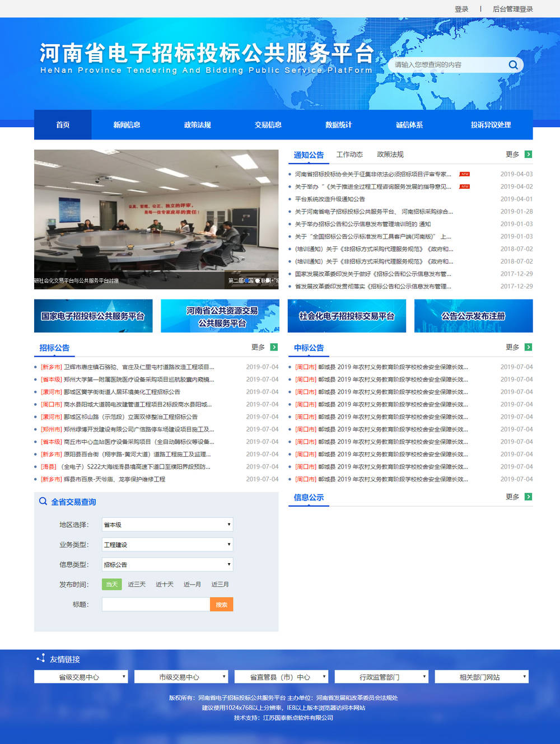
Task: Open 交易信息 in navigation bar
Action: tap(268, 125)
